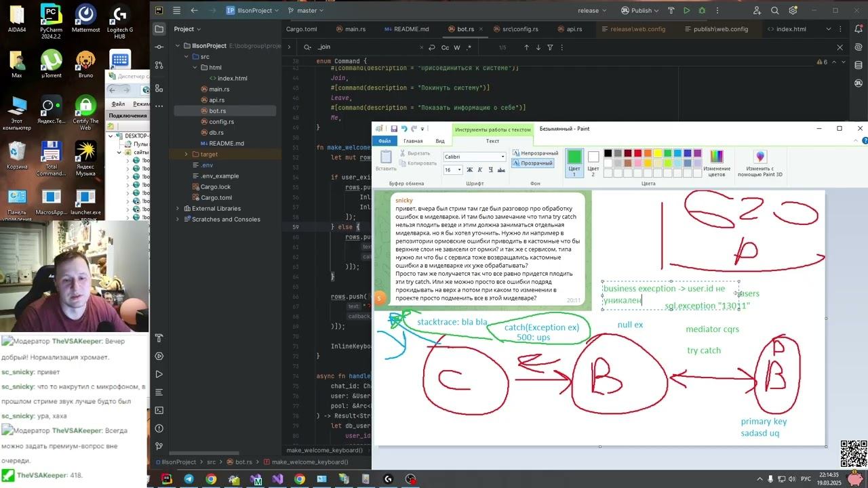
Task: Select Color 1 (Цвет 1) box
Action: (x=574, y=163)
